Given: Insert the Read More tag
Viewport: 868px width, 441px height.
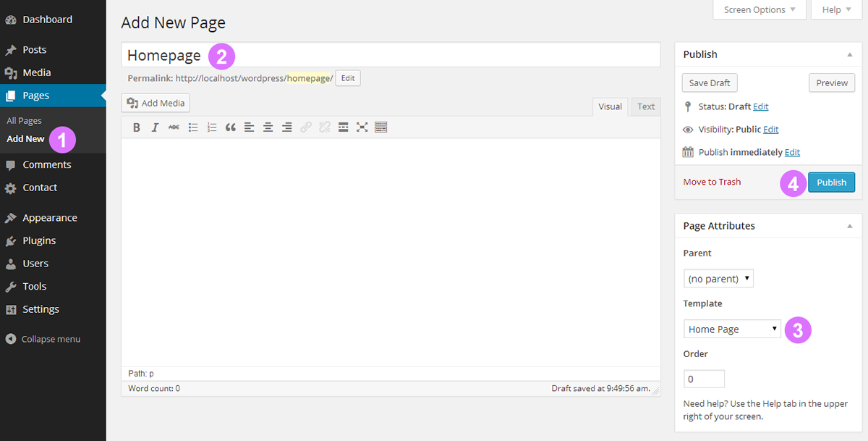Looking at the screenshot, I should click(x=344, y=127).
